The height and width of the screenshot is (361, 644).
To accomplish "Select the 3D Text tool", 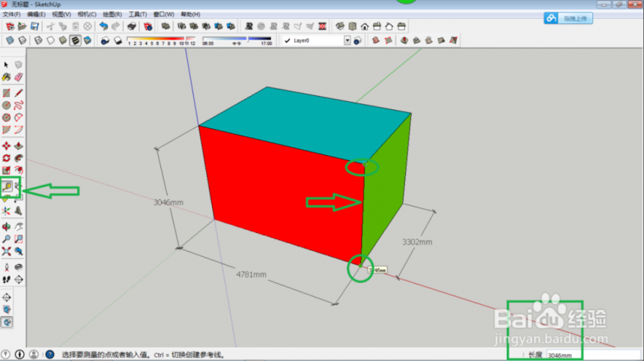I will (19, 210).
